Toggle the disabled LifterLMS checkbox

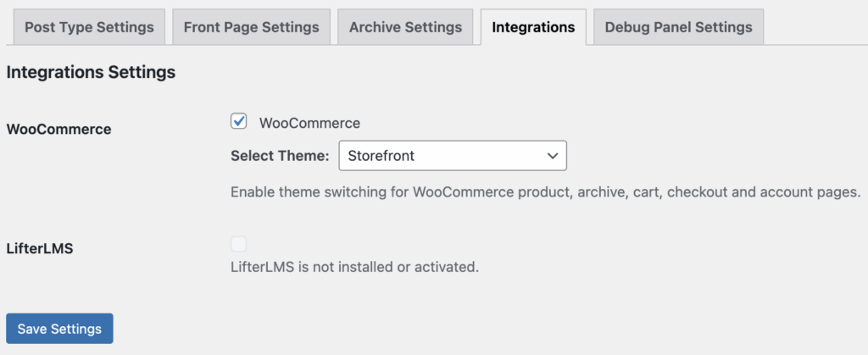point(239,245)
